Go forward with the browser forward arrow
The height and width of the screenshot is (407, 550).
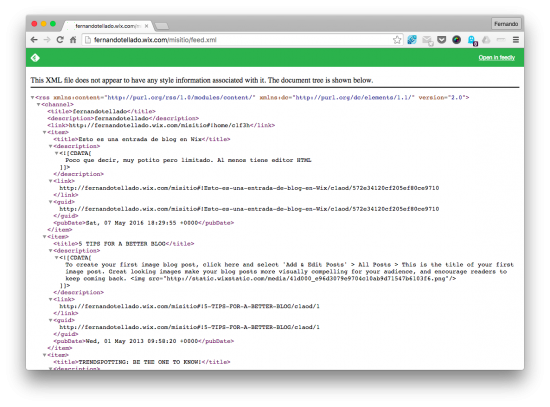(47, 40)
